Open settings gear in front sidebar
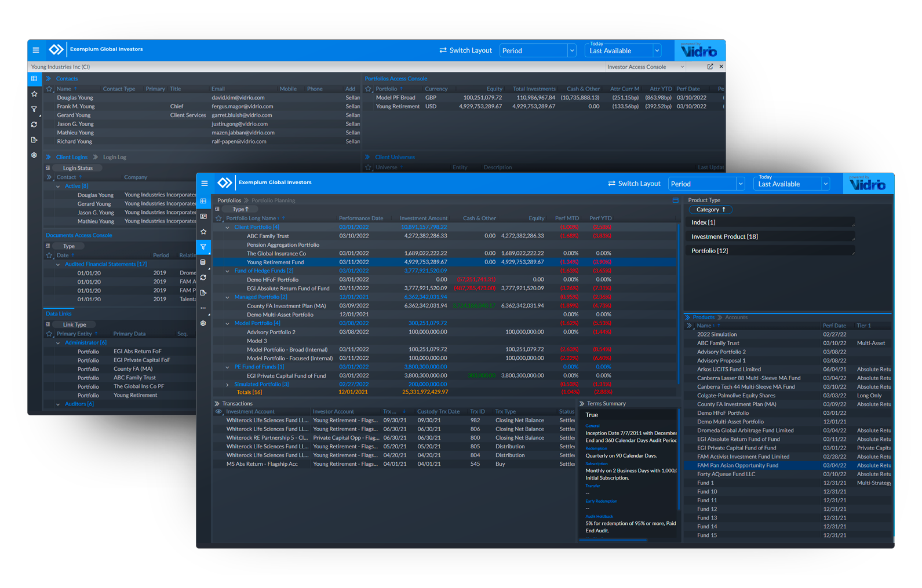This screenshot has height=588, width=922. tap(203, 323)
